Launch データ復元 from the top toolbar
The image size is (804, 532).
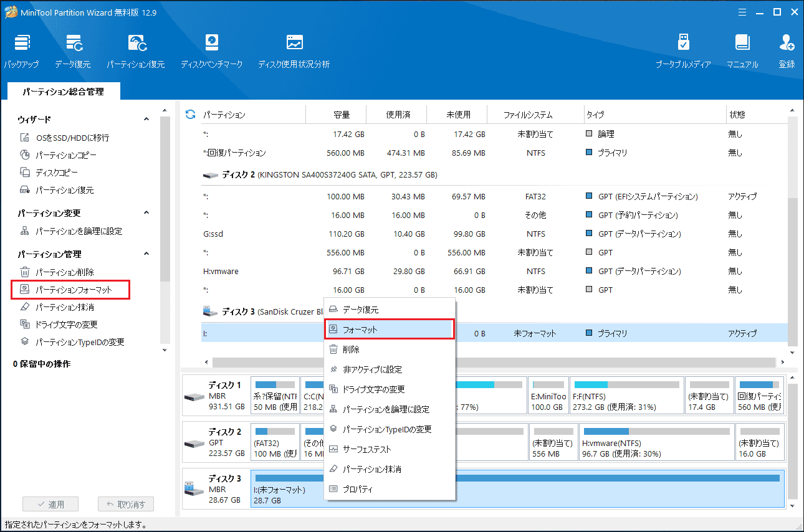pyautogui.click(x=73, y=52)
